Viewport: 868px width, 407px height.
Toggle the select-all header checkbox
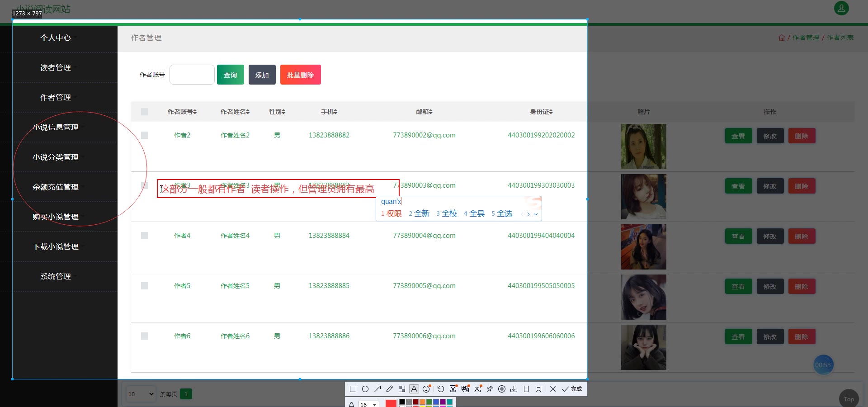(145, 112)
